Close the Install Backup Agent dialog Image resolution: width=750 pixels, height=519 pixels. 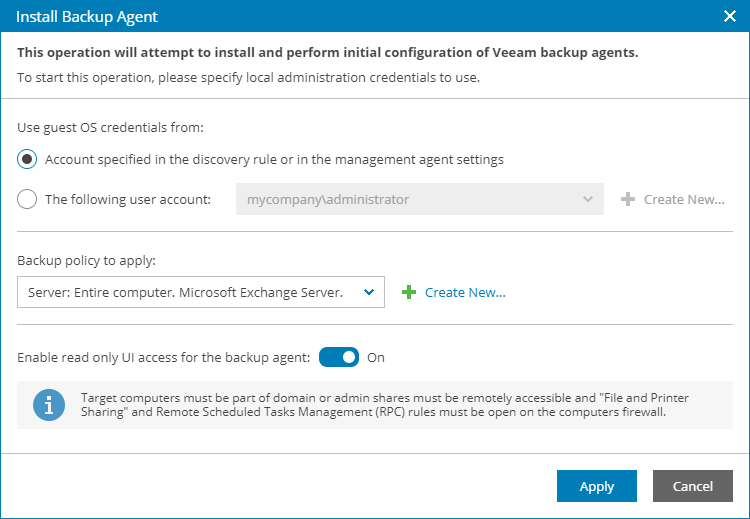coord(729,17)
